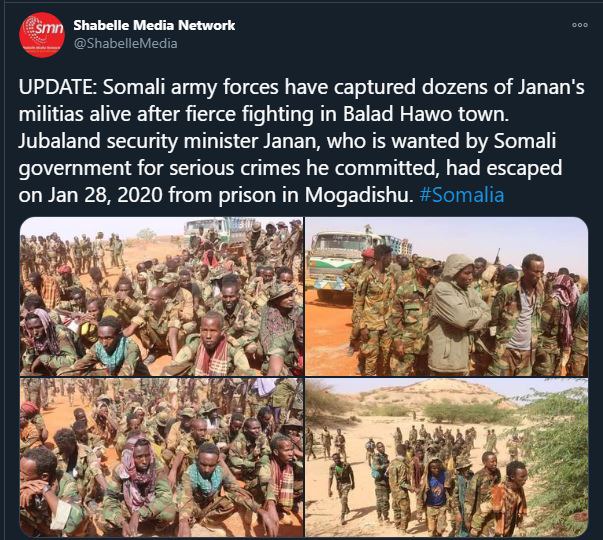Open the three-dot more options menu

click(580, 25)
